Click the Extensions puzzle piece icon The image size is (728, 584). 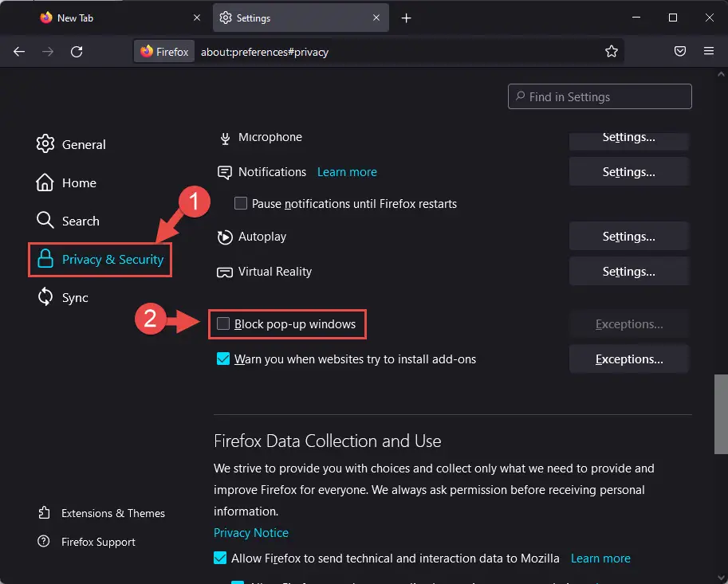44,512
